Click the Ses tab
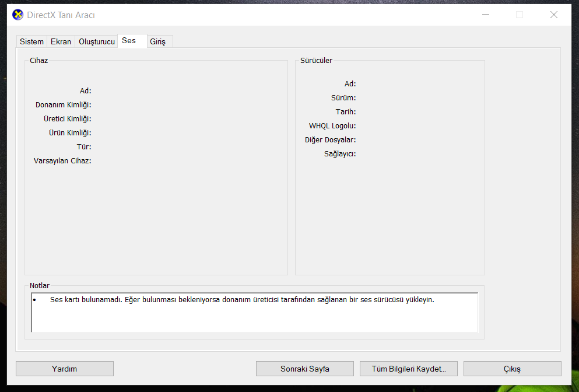 [132, 41]
